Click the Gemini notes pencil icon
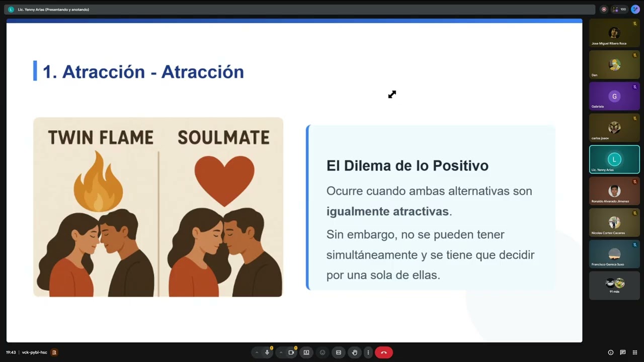 [x=635, y=9]
